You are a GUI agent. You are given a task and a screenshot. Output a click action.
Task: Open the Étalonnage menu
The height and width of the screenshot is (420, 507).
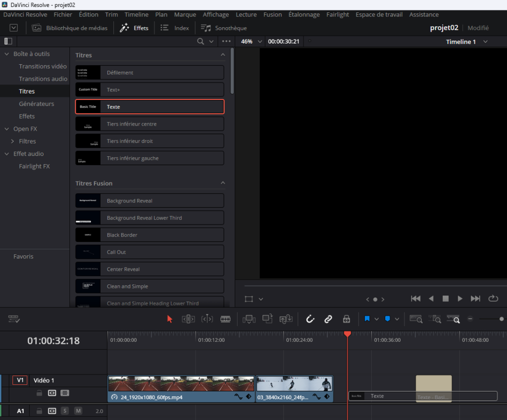click(x=304, y=14)
